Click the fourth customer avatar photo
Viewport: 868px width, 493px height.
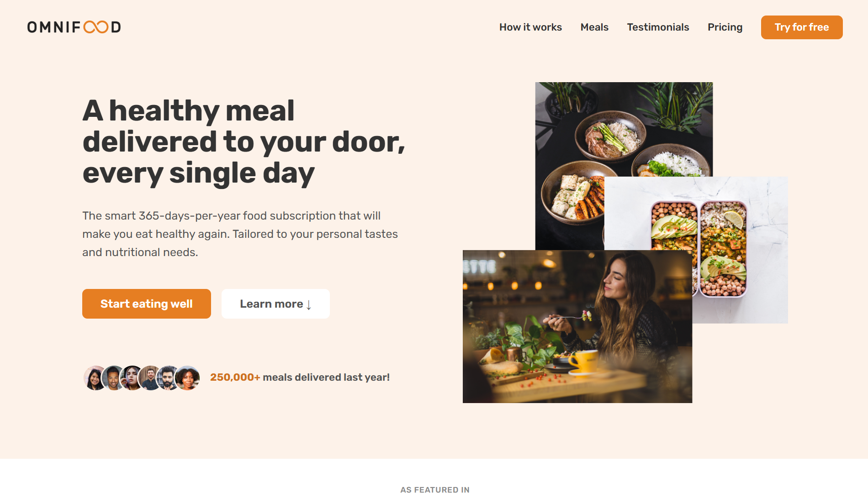point(150,378)
